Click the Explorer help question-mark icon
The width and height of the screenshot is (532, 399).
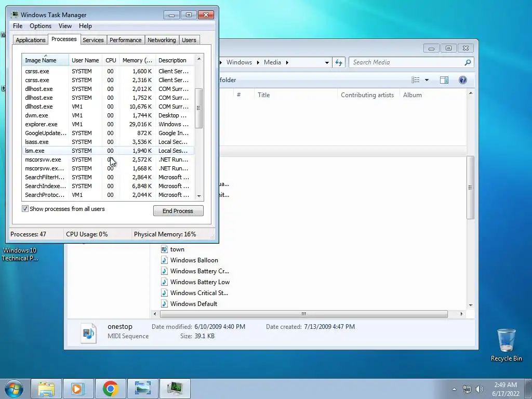pyautogui.click(x=462, y=80)
